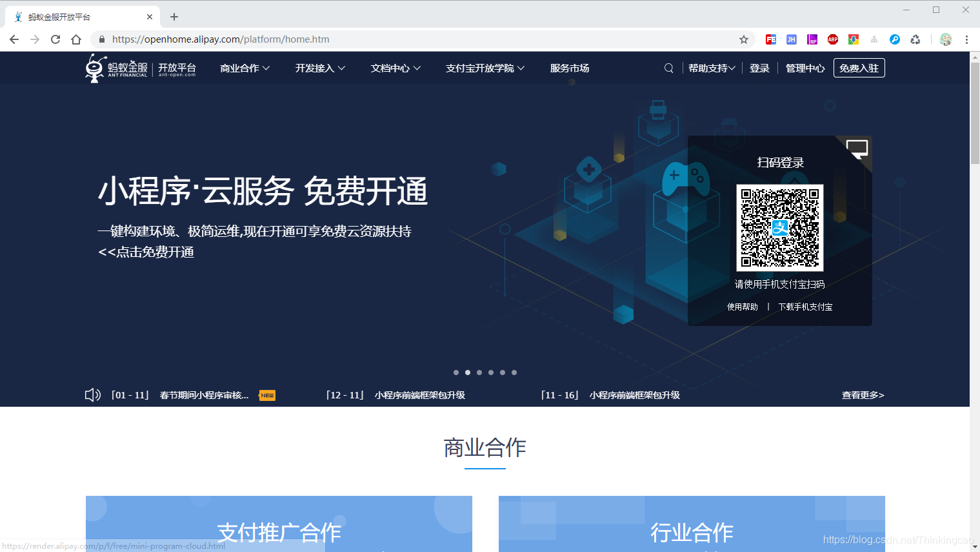This screenshot has height=552, width=980.
Task: Select the second carousel dot
Action: 468,373
